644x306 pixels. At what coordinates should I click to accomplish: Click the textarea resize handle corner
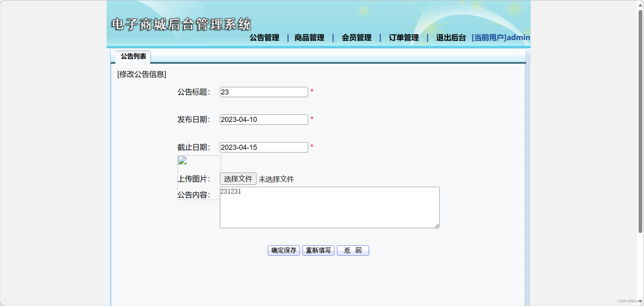[437, 226]
